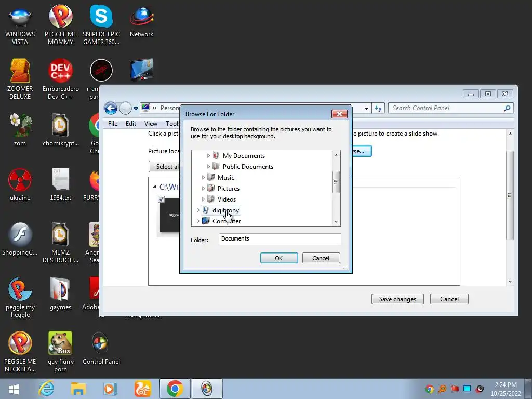
Task: Click the red flag tray icon
Action: tap(455, 389)
